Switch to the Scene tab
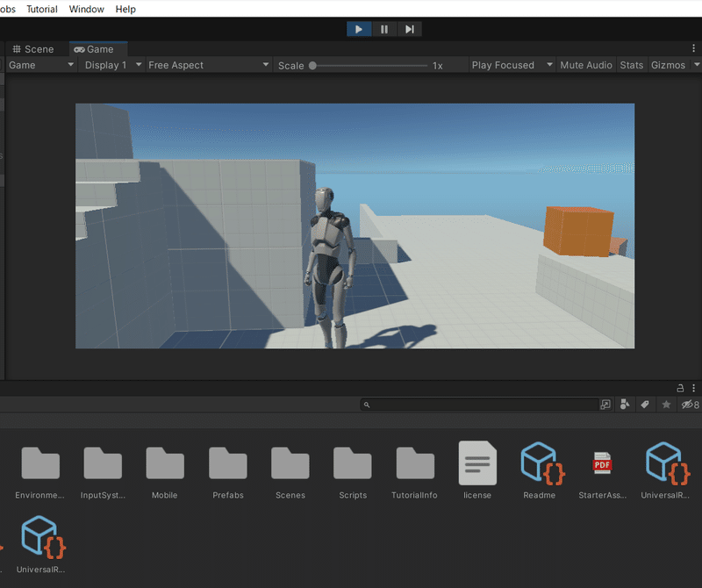 tap(36, 49)
